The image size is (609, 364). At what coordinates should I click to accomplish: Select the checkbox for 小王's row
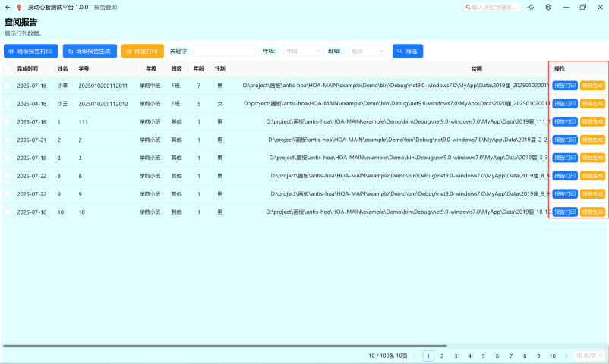pyautogui.click(x=8, y=103)
